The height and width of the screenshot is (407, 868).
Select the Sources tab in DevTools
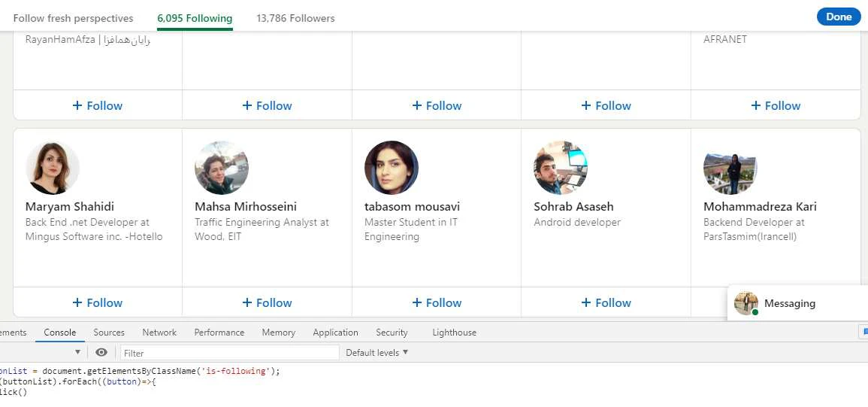tap(109, 332)
